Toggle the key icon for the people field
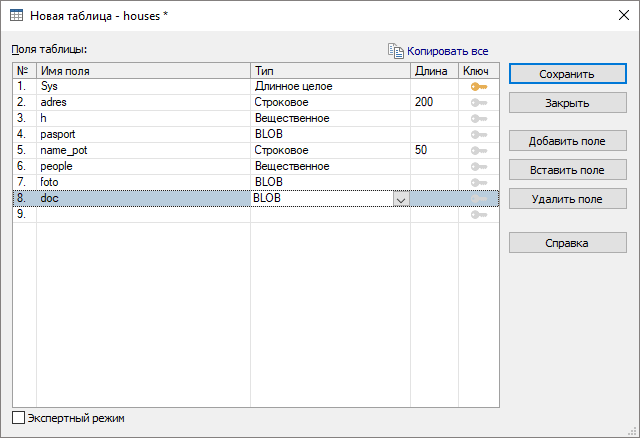The width and height of the screenshot is (640, 438). tap(478, 167)
